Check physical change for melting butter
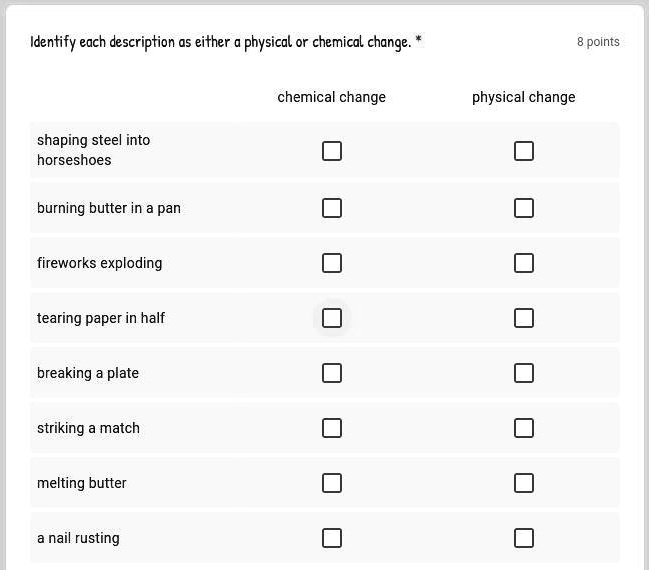 [524, 483]
